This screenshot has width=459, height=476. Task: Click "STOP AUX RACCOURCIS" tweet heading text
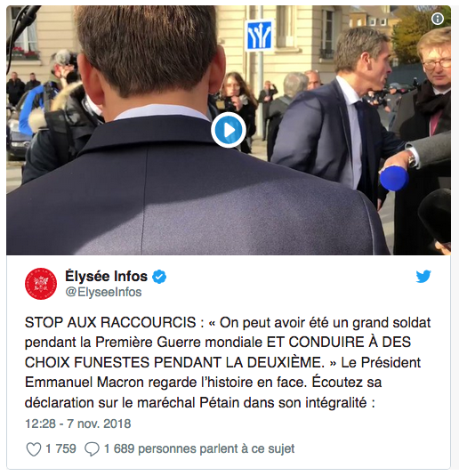110,322
